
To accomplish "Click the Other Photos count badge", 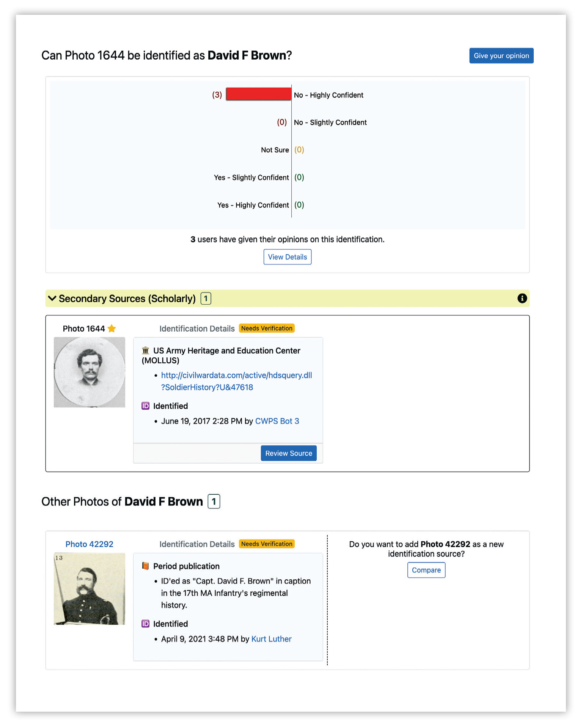I will point(214,502).
